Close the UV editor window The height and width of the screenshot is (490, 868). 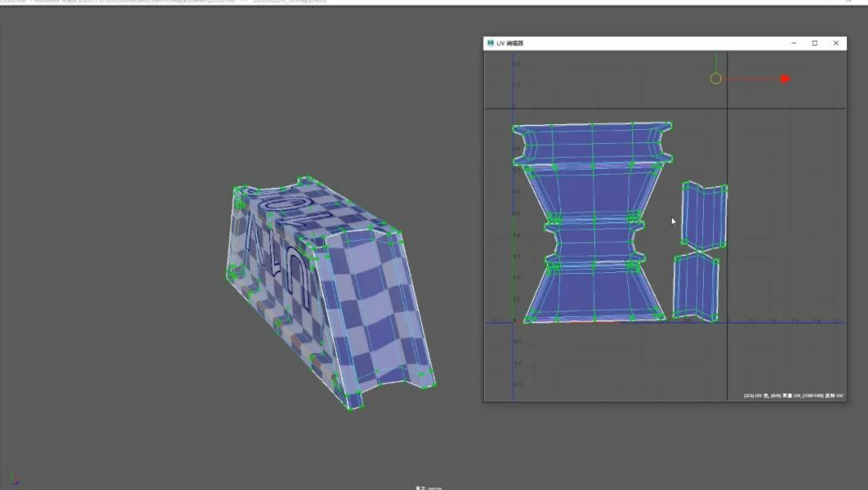(x=836, y=43)
